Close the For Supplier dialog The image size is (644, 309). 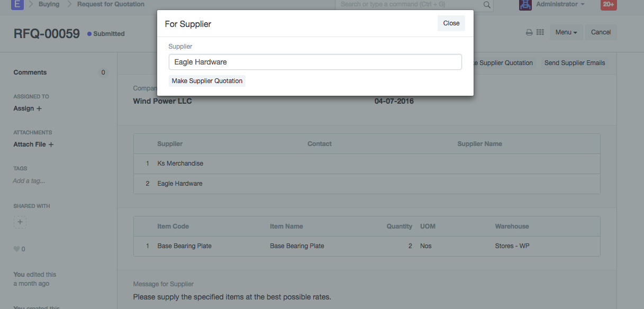point(451,23)
